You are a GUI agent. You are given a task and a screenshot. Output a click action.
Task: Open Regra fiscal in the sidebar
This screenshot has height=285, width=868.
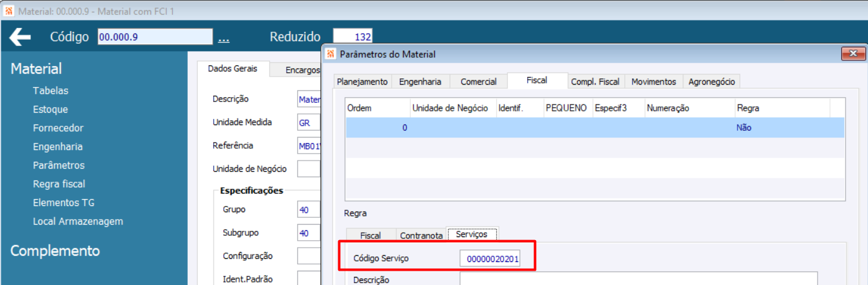(x=59, y=184)
